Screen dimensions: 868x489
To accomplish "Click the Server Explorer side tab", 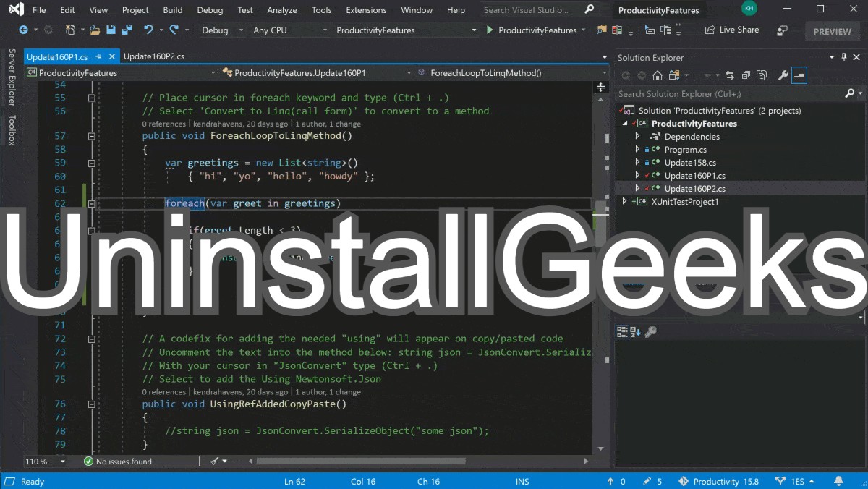I will click(x=12, y=77).
